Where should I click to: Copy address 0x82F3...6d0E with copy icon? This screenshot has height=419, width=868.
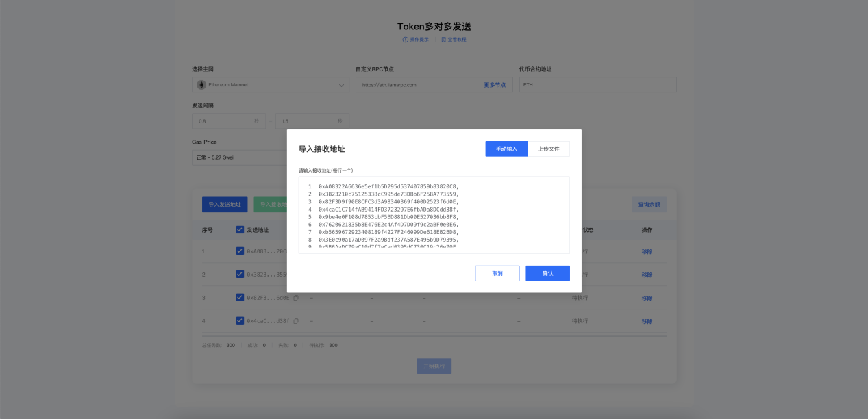click(296, 298)
